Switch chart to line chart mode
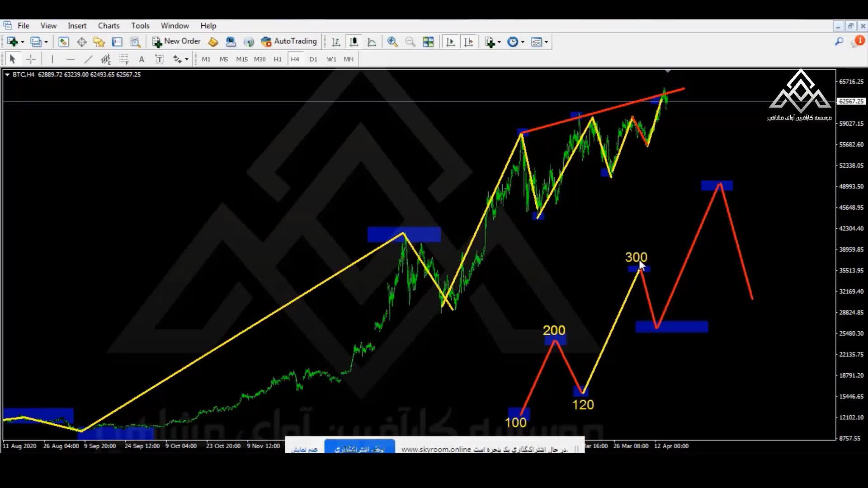 click(372, 42)
